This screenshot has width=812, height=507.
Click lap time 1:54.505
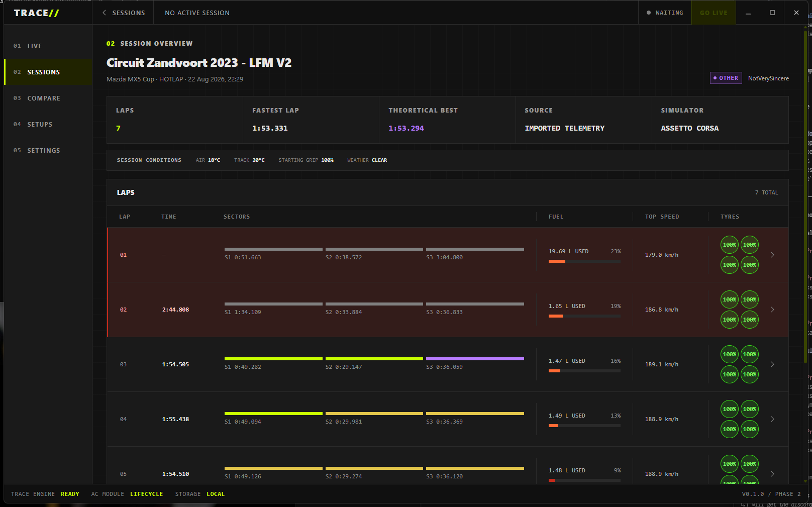tap(175, 364)
